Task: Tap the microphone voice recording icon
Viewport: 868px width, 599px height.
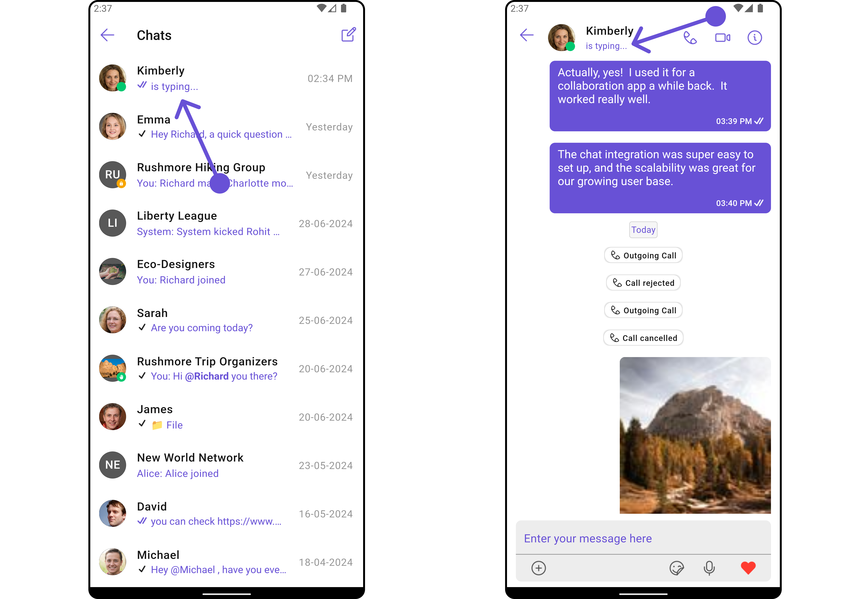Action: coord(709,568)
